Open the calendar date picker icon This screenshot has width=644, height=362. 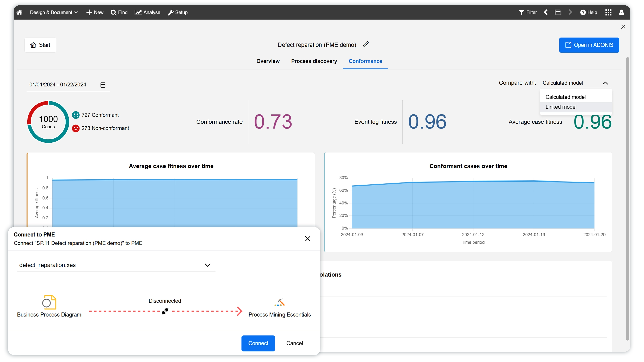point(103,85)
